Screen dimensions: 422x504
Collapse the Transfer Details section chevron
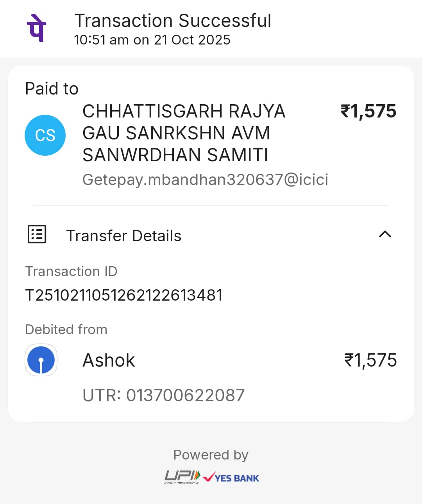click(x=385, y=234)
